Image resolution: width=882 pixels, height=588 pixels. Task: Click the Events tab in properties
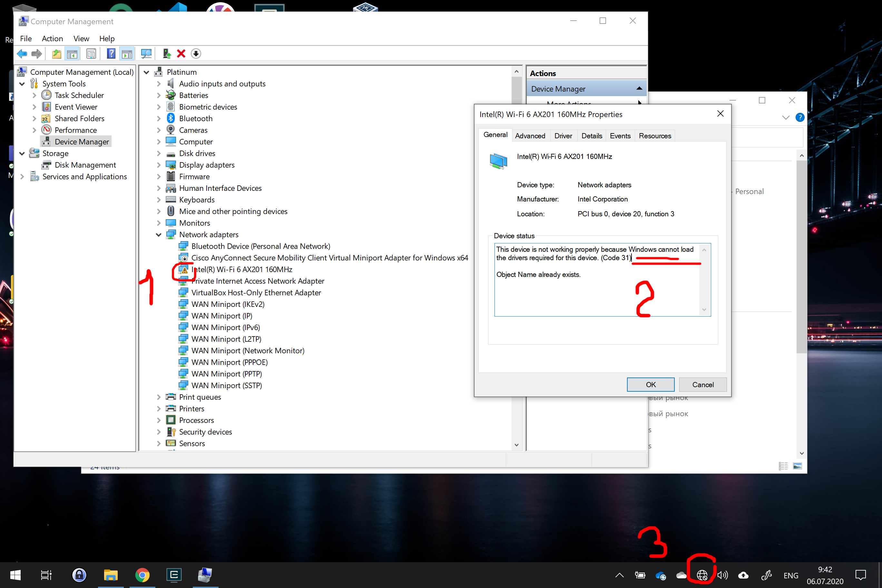(619, 136)
